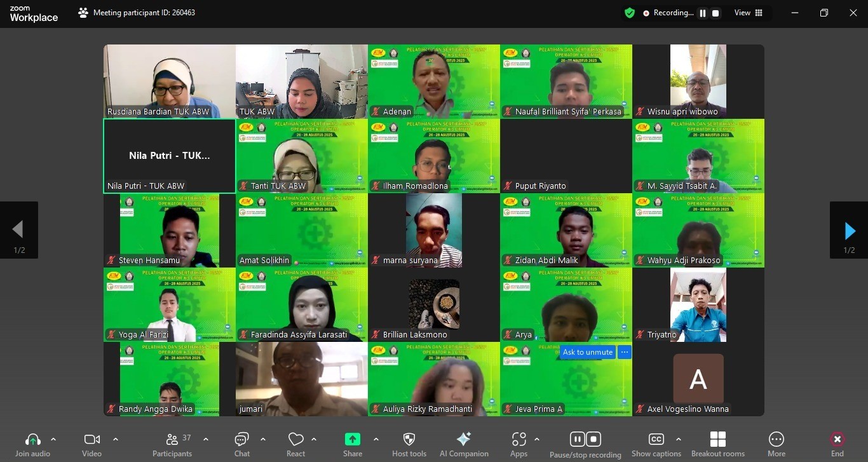Viewport: 868px width, 462px height.
Task: Pause recording from the top bar
Action: click(x=703, y=13)
